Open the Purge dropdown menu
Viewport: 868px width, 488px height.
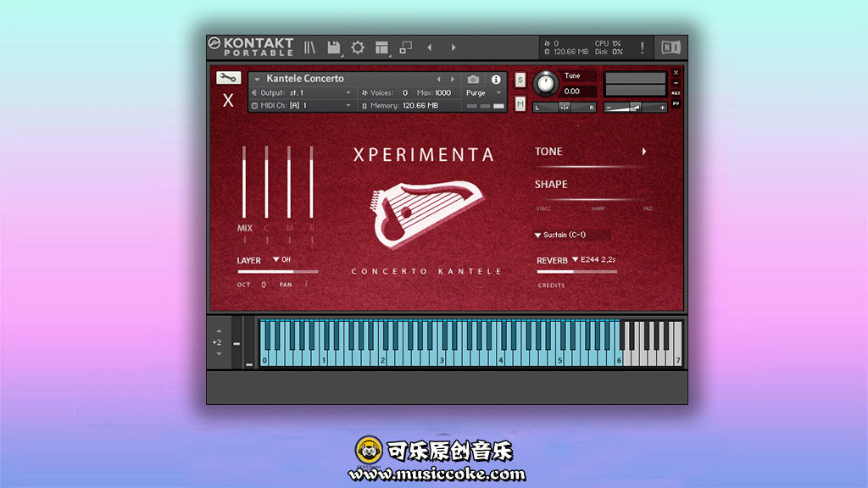(483, 93)
